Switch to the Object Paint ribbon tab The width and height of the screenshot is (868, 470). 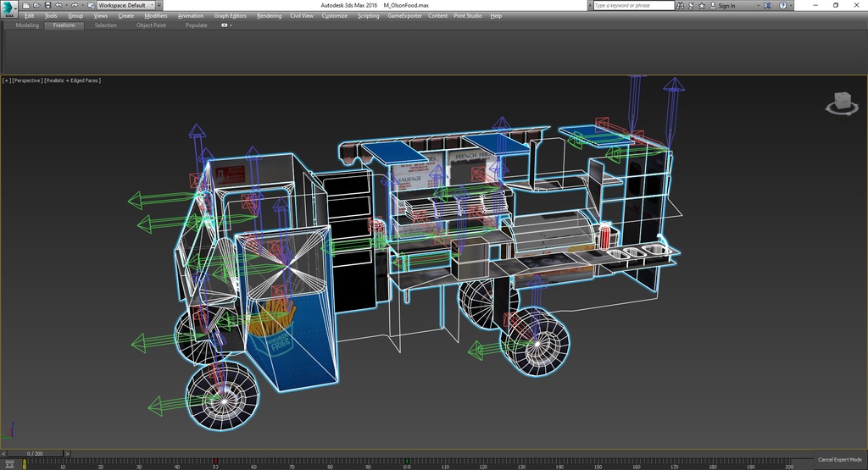(151, 25)
